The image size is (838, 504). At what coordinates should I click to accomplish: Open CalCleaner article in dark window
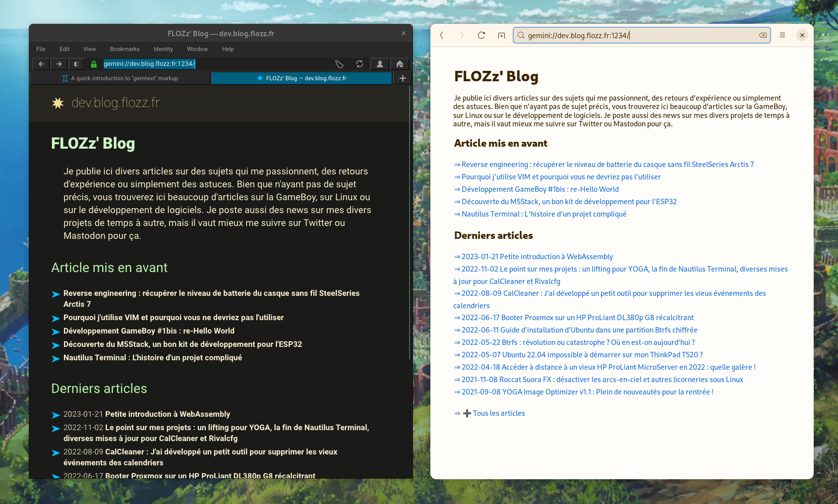(x=200, y=457)
